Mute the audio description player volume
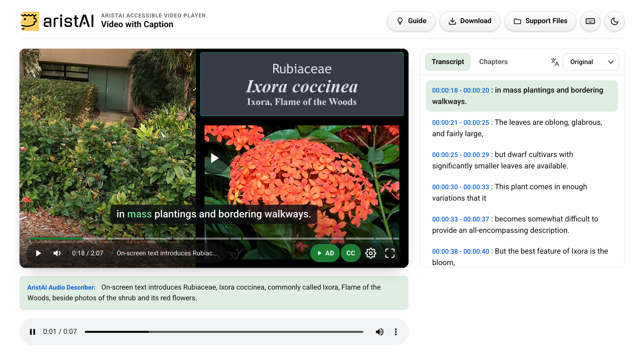The width and height of the screenshot is (644, 354). tap(380, 332)
